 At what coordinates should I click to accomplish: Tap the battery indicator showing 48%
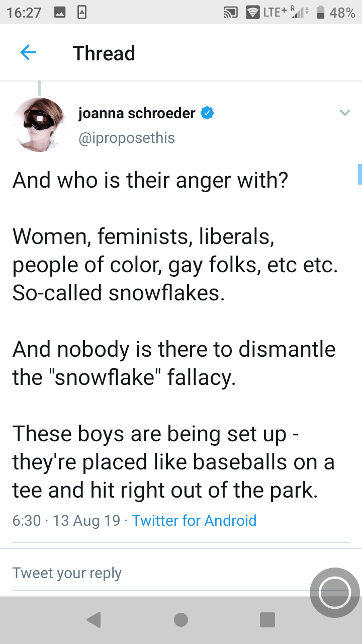(336, 13)
